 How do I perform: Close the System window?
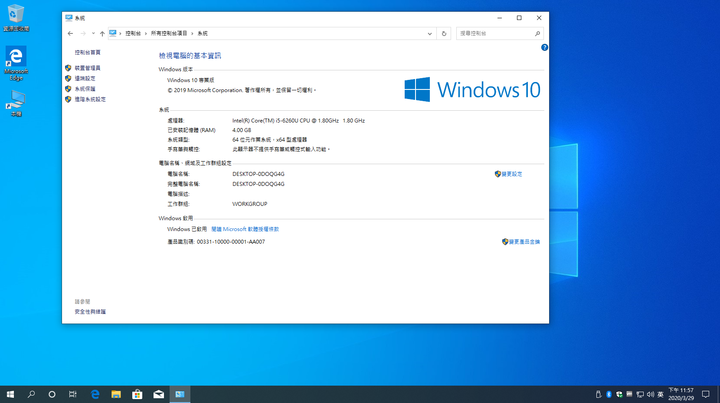pos(539,18)
